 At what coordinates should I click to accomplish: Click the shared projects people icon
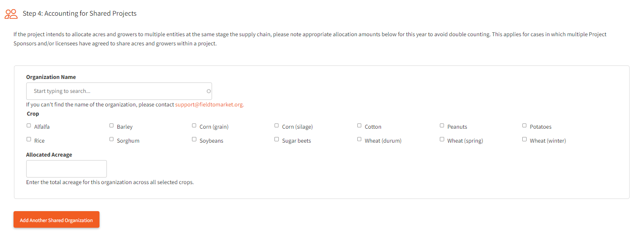coord(11,14)
